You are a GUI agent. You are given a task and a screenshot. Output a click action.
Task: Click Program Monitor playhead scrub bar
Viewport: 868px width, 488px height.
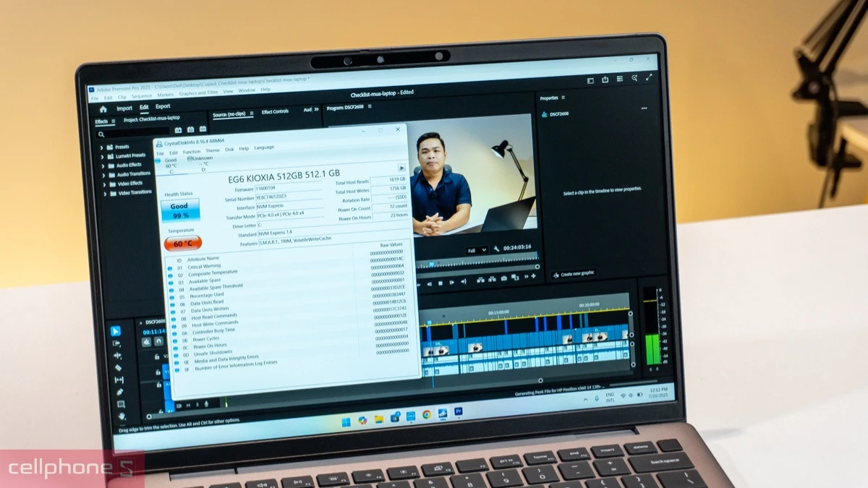point(477,262)
